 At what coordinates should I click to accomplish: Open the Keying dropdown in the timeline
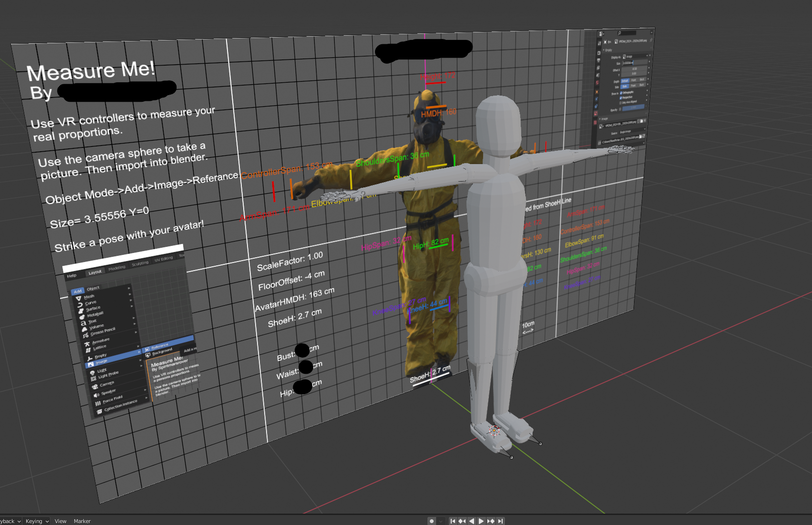tap(37, 521)
